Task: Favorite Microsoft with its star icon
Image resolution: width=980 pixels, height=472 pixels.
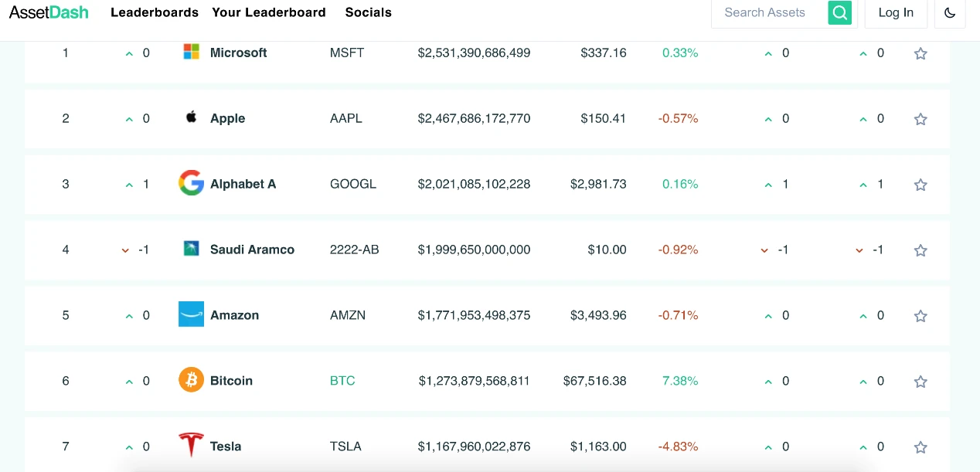Action: (920, 53)
